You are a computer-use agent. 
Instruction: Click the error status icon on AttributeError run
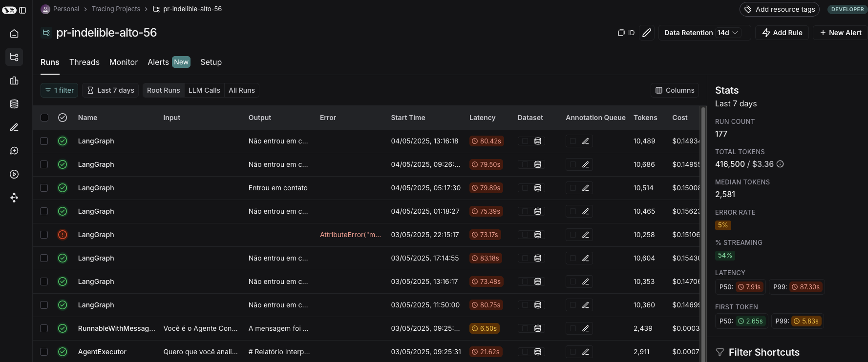63,235
